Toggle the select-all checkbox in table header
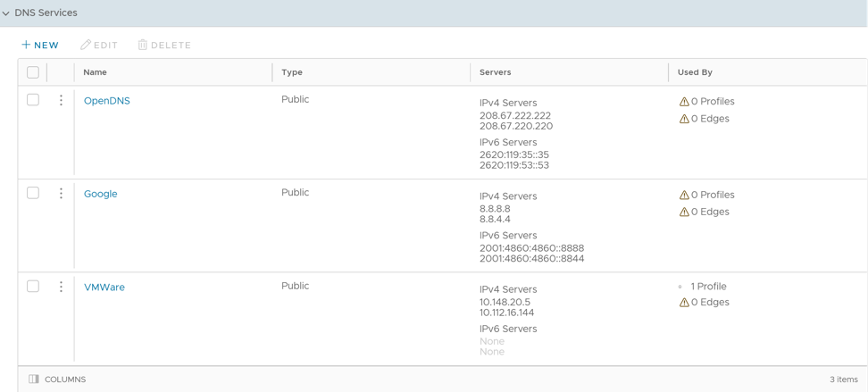Image resolution: width=868 pixels, height=392 pixels. [33, 72]
